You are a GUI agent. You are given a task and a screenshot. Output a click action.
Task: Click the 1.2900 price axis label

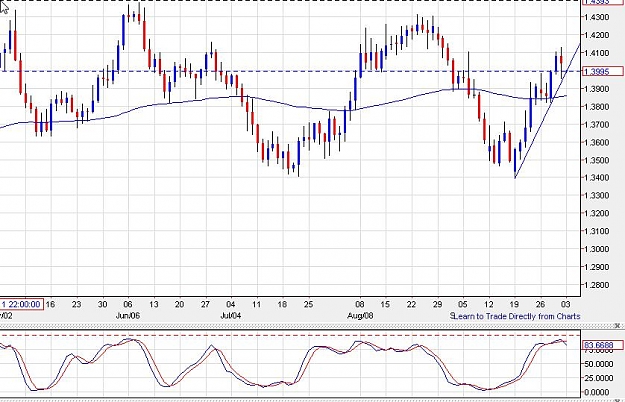click(x=597, y=267)
